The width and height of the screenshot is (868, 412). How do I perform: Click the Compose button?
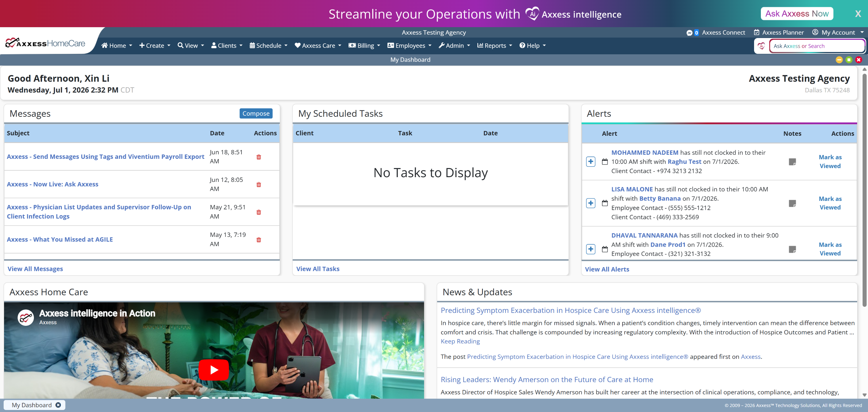pyautogui.click(x=256, y=113)
